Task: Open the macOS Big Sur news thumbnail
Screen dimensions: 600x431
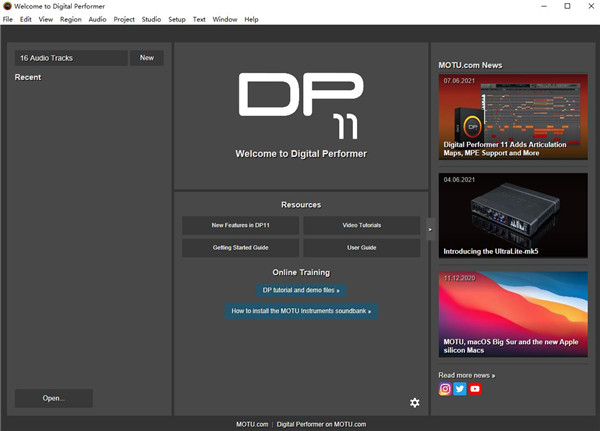Action: click(513, 314)
